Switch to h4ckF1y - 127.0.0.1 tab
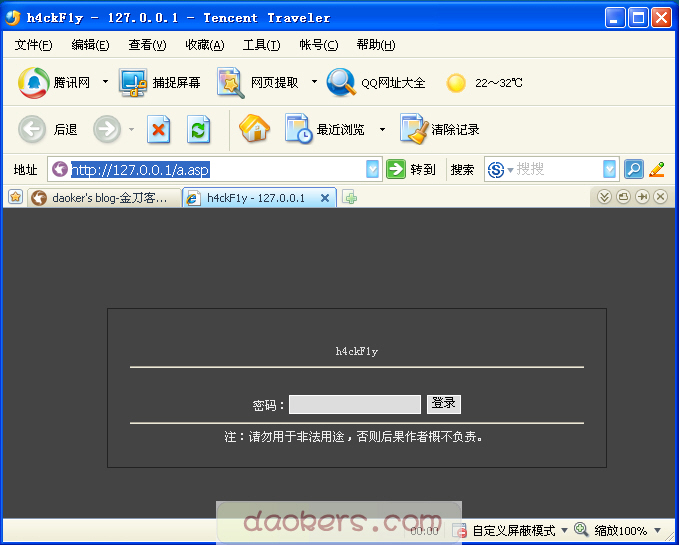This screenshot has width=679, height=545. click(x=259, y=198)
